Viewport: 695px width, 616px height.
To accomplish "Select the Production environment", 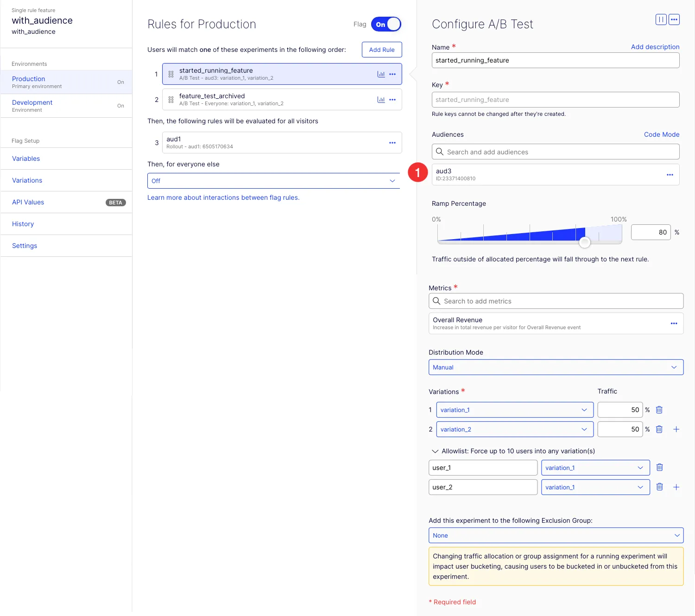I will (x=66, y=82).
